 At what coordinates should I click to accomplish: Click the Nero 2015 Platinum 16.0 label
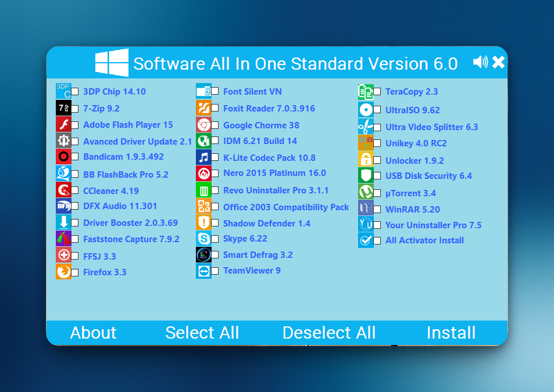tap(274, 173)
